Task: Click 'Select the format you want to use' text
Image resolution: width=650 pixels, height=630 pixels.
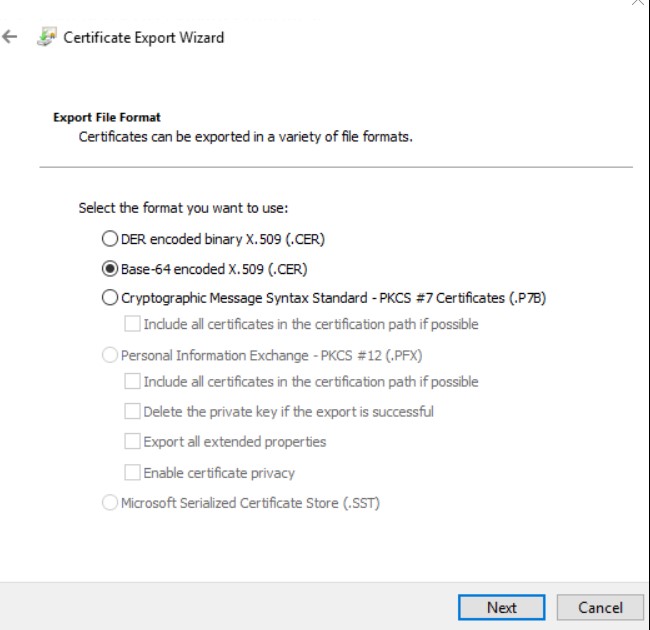Action: click(x=183, y=208)
